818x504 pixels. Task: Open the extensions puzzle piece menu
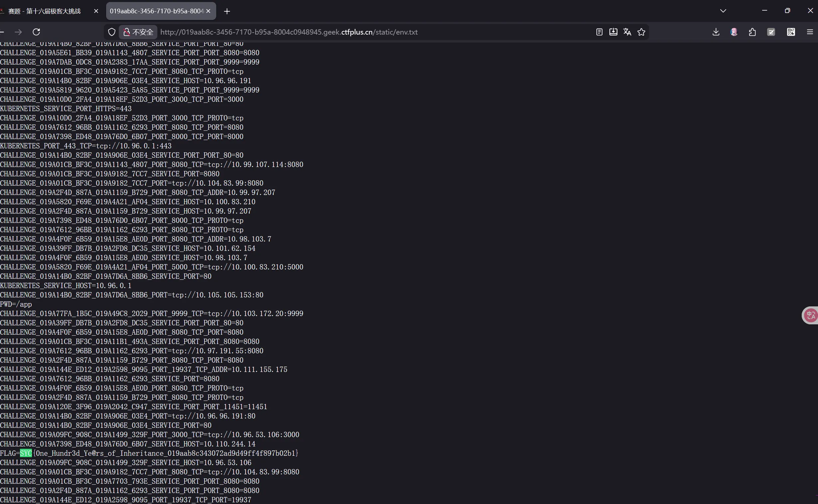coord(752,32)
